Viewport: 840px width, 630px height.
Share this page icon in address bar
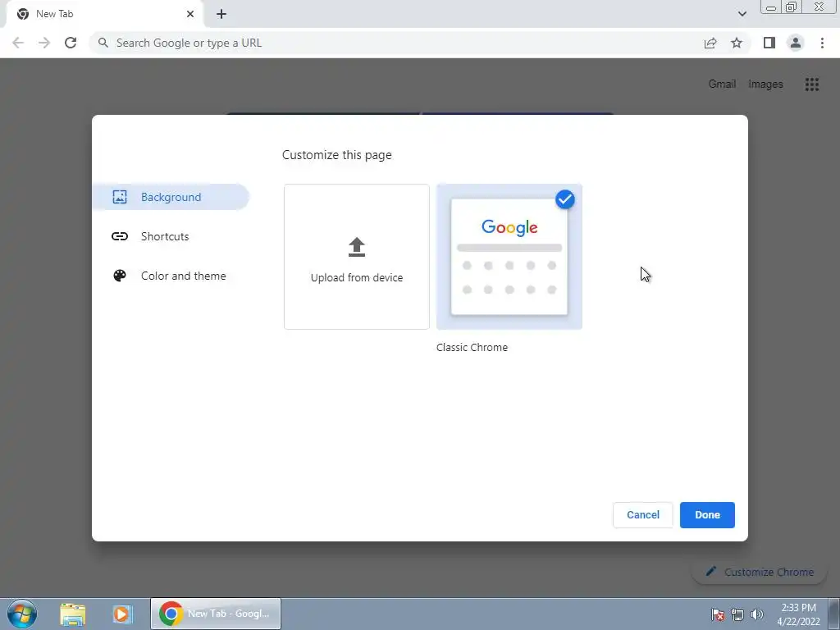coord(710,43)
